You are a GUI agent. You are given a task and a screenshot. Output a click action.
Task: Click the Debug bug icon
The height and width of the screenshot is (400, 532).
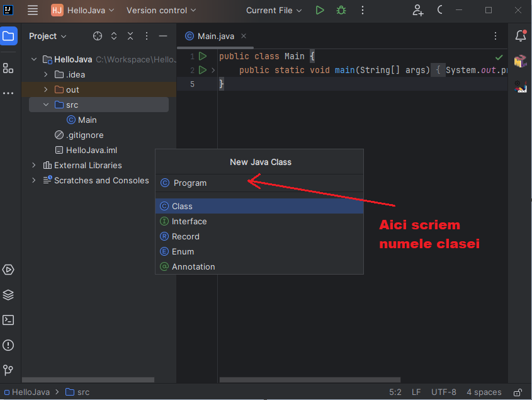[341, 10]
